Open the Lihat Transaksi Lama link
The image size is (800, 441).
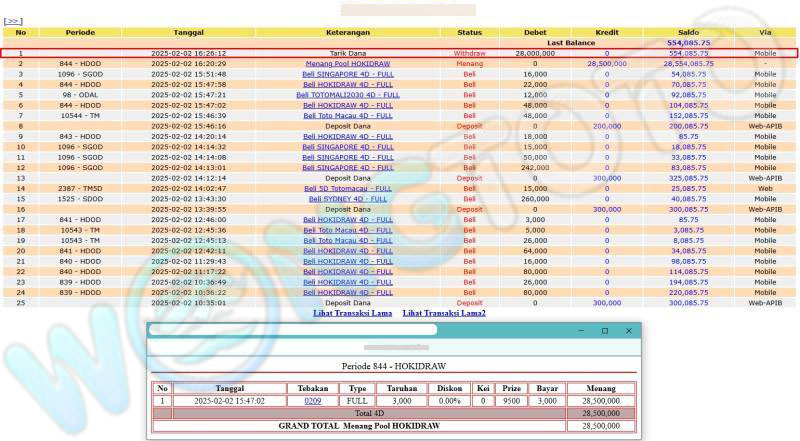point(352,313)
